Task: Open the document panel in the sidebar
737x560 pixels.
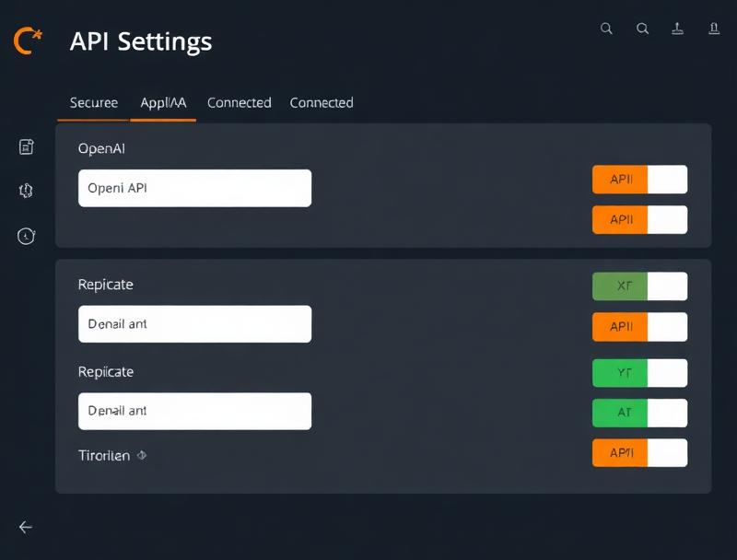Action: click(26, 146)
